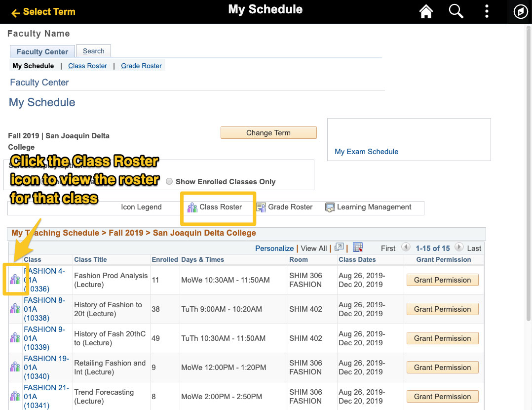The height and width of the screenshot is (410, 532).
Task: Select the Show Enrolled Classes Only option
Action: point(169,181)
